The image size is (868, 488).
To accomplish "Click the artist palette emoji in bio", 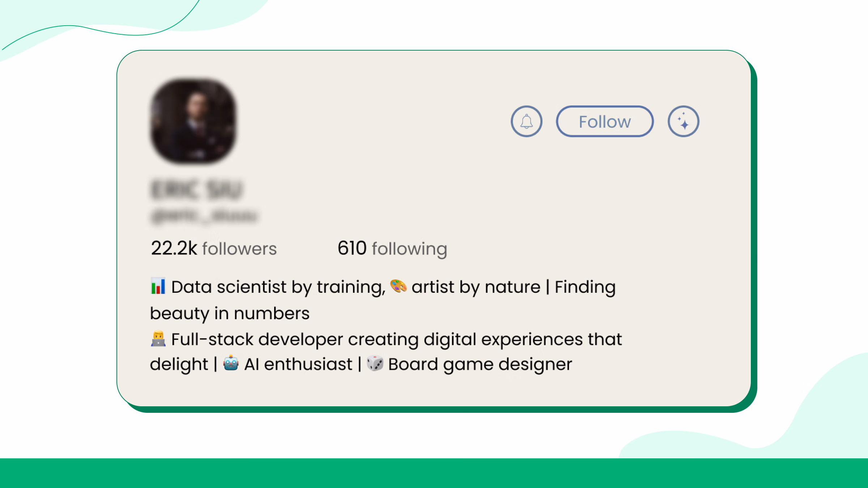I will tap(399, 286).
